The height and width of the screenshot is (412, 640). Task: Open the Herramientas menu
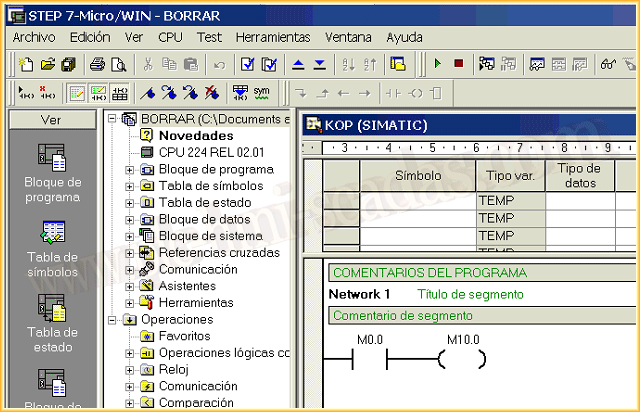point(273,37)
